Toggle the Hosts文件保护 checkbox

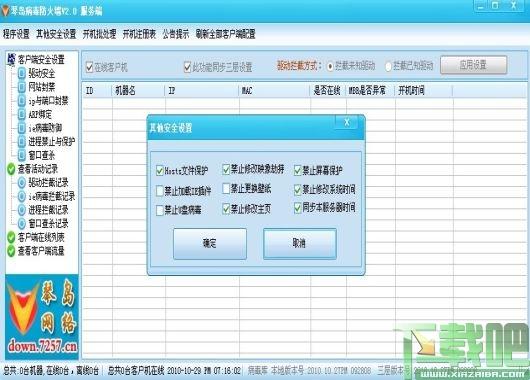(x=160, y=170)
